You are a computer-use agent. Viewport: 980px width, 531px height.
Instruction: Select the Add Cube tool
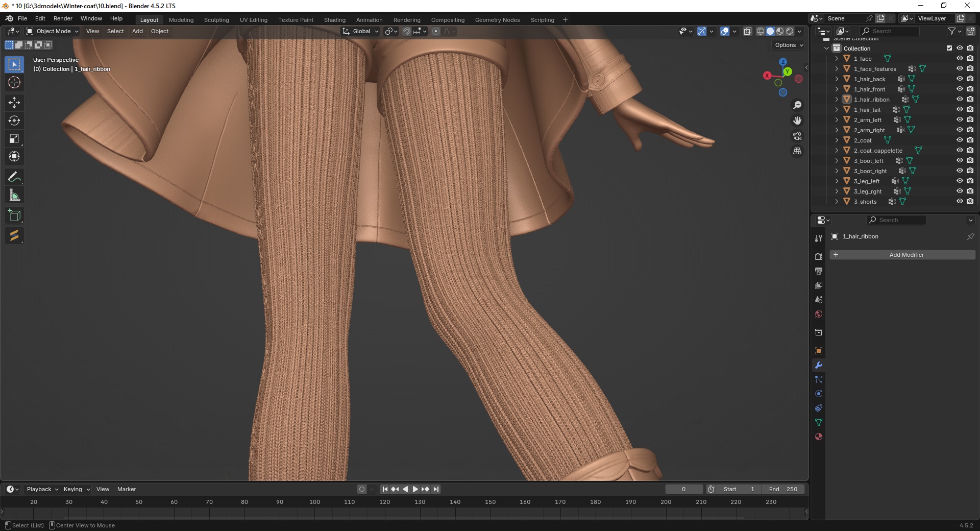point(14,215)
